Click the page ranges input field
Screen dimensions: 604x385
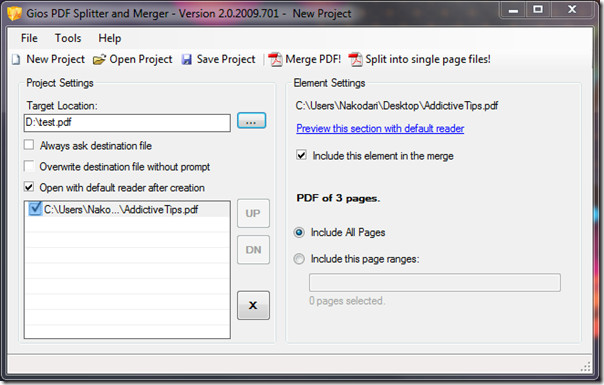click(435, 282)
